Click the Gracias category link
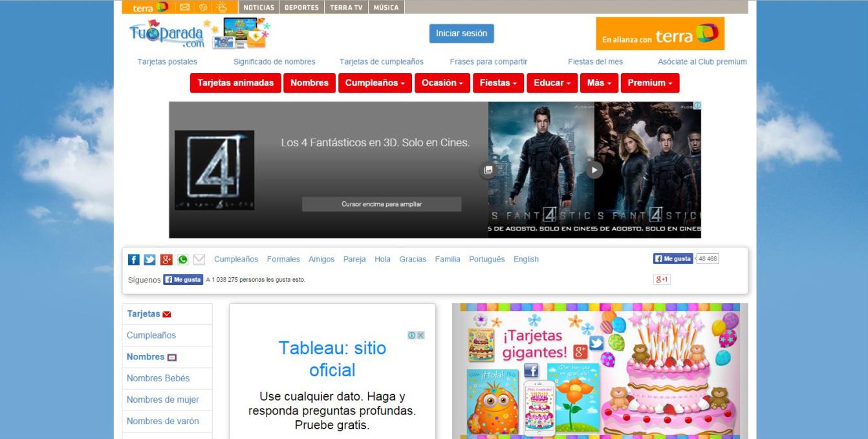This screenshot has height=439, width=868. tap(413, 260)
